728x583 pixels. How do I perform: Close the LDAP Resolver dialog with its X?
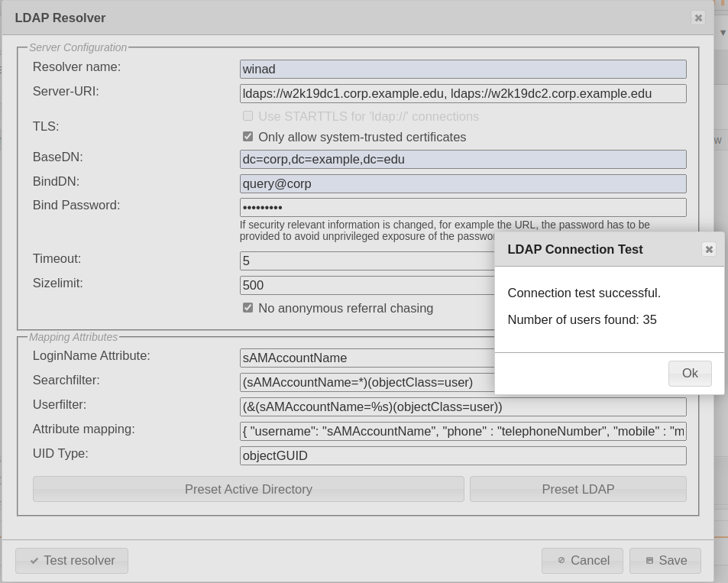click(x=698, y=18)
